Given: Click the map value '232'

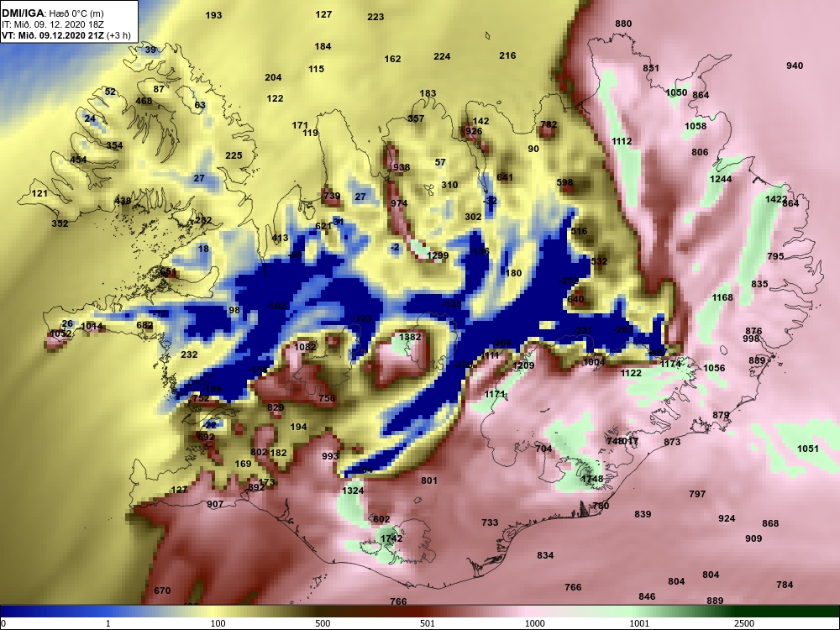Looking at the screenshot, I should (x=189, y=354).
